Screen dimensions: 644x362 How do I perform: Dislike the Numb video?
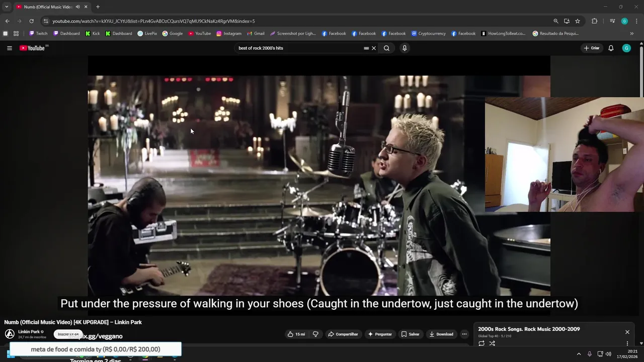(x=315, y=334)
